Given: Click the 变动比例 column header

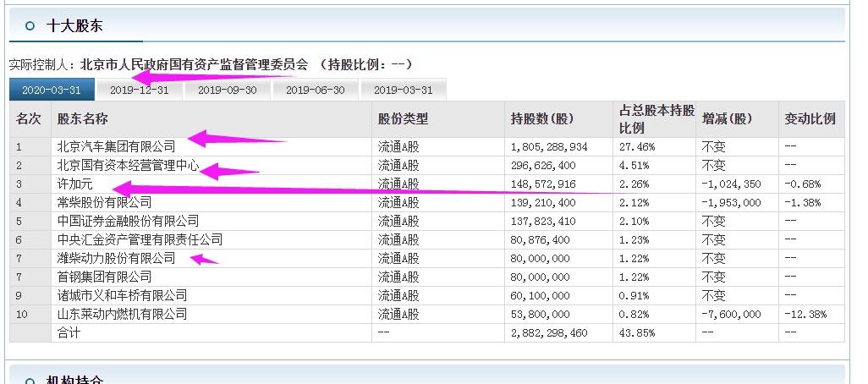Looking at the screenshot, I should tap(810, 118).
